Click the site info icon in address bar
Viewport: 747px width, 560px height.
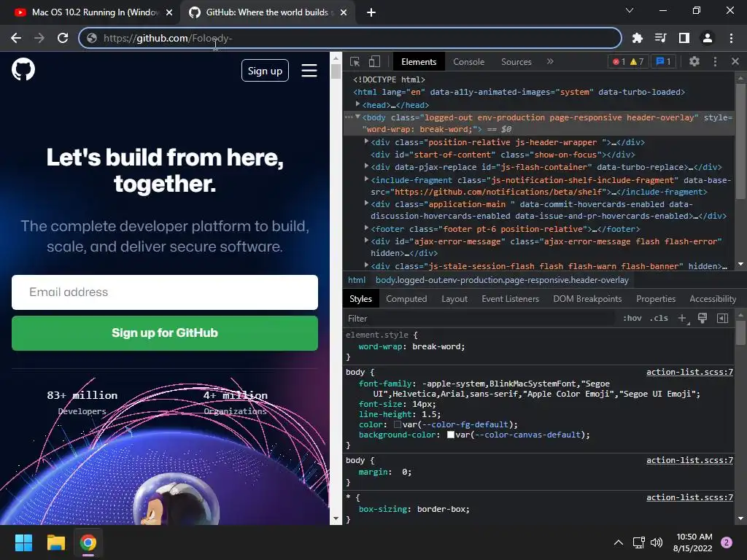pos(92,38)
